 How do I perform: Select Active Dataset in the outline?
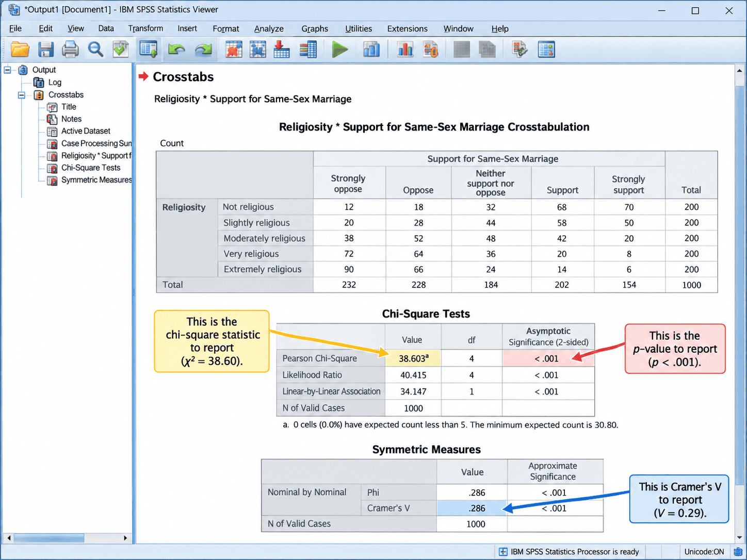click(86, 131)
